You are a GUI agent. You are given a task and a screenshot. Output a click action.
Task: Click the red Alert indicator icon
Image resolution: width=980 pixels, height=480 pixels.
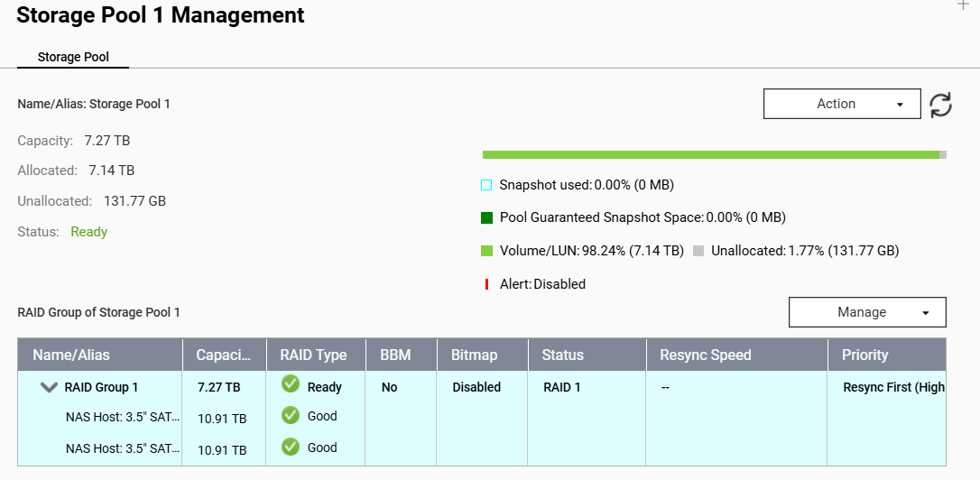click(487, 284)
